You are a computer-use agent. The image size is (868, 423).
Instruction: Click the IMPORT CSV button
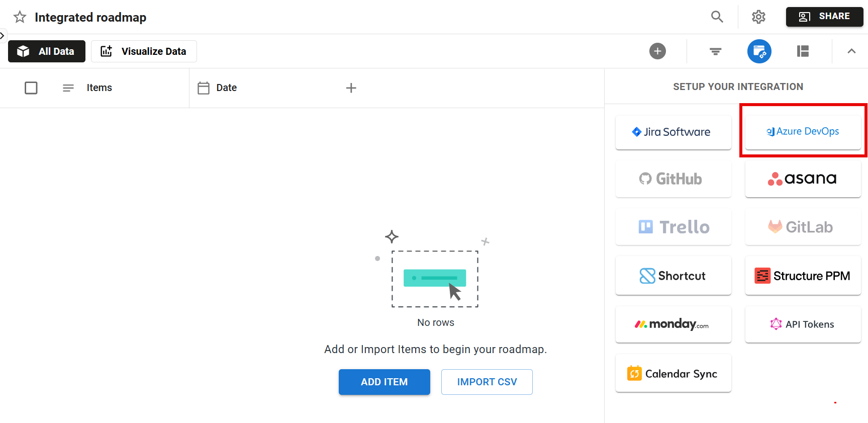click(487, 382)
